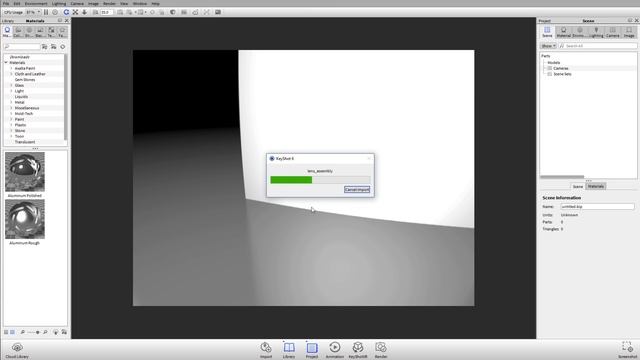Select the lower Scene sub-tab
The image size is (640, 360).
click(578, 187)
